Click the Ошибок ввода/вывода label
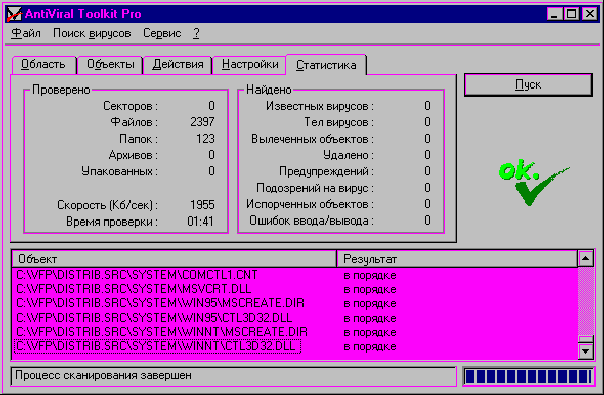The width and height of the screenshot is (604, 395). pos(311,221)
